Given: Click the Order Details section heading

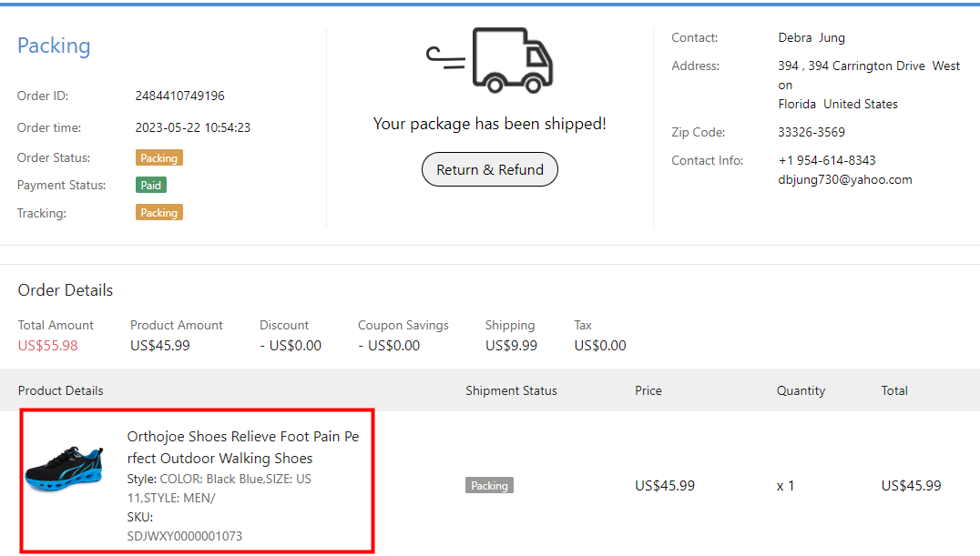Looking at the screenshot, I should 66,290.
